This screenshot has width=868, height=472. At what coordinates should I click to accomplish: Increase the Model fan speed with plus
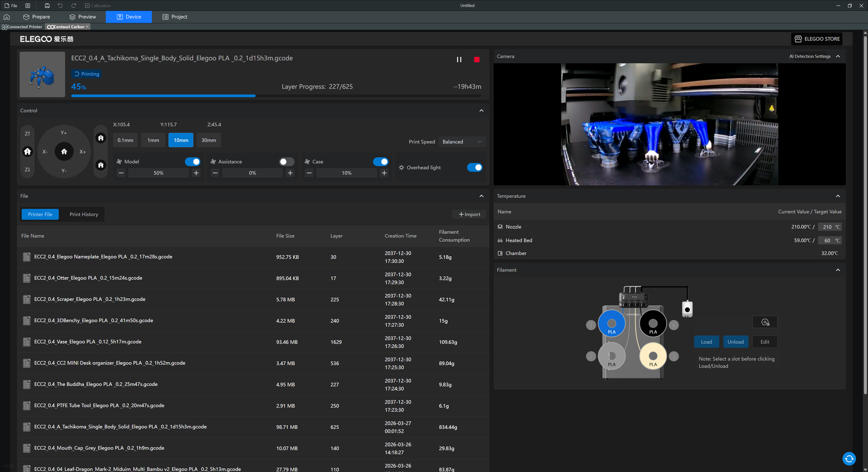click(196, 173)
